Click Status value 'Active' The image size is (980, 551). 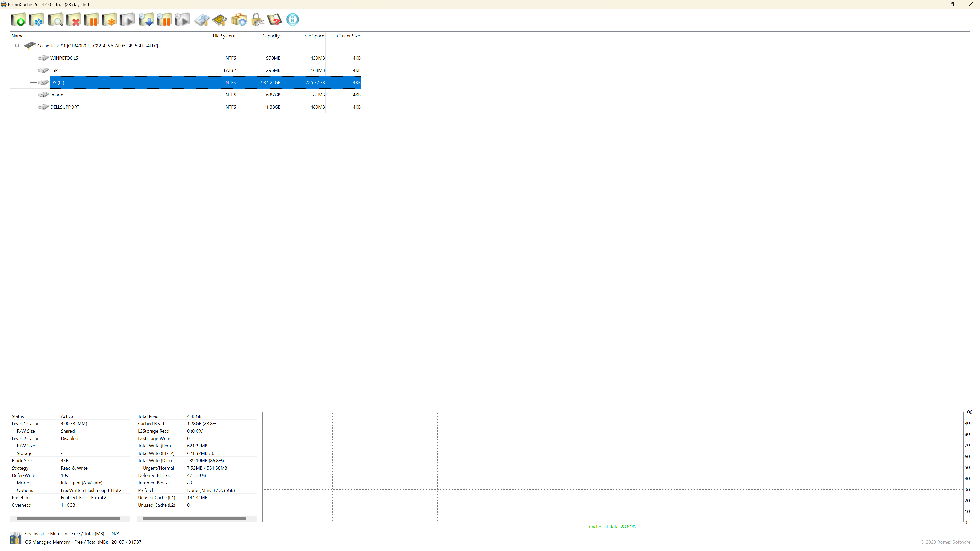(67, 416)
